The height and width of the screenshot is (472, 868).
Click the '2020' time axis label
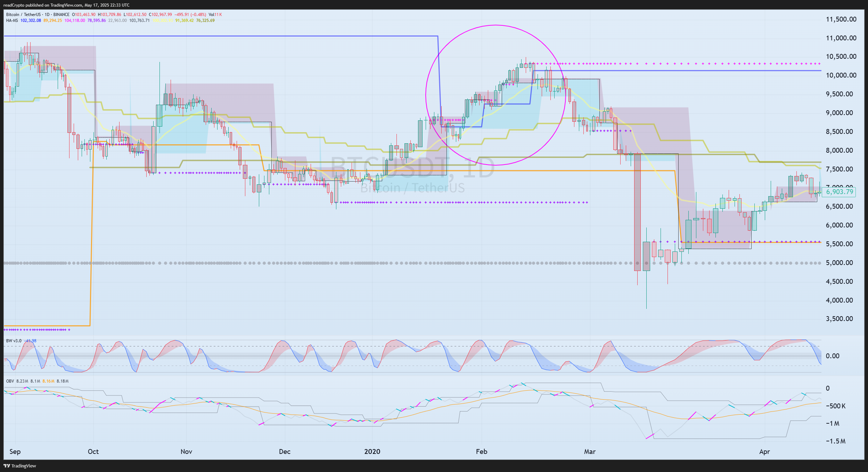pyautogui.click(x=372, y=452)
